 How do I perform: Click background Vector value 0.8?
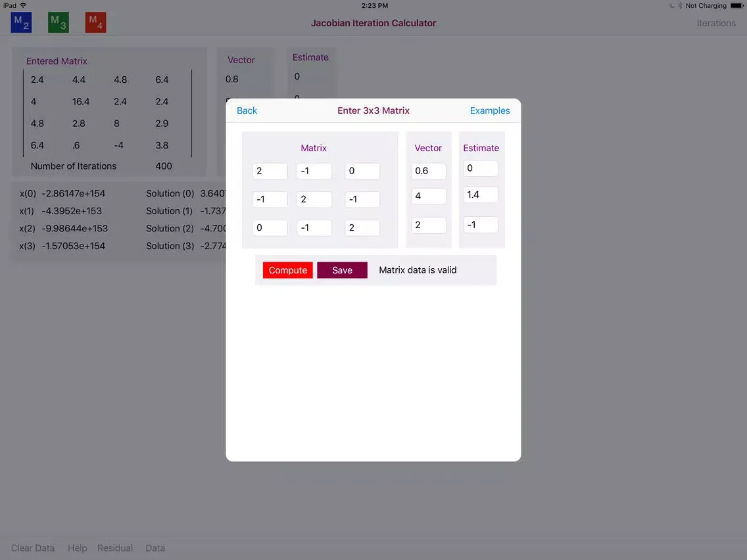pos(232,79)
